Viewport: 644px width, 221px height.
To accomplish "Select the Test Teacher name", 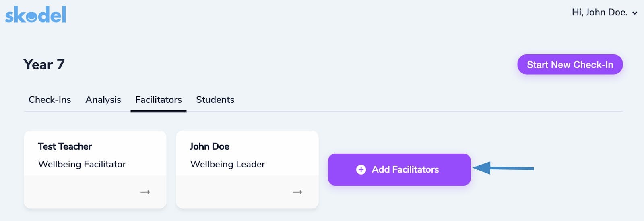I will pyautogui.click(x=65, y=146).
